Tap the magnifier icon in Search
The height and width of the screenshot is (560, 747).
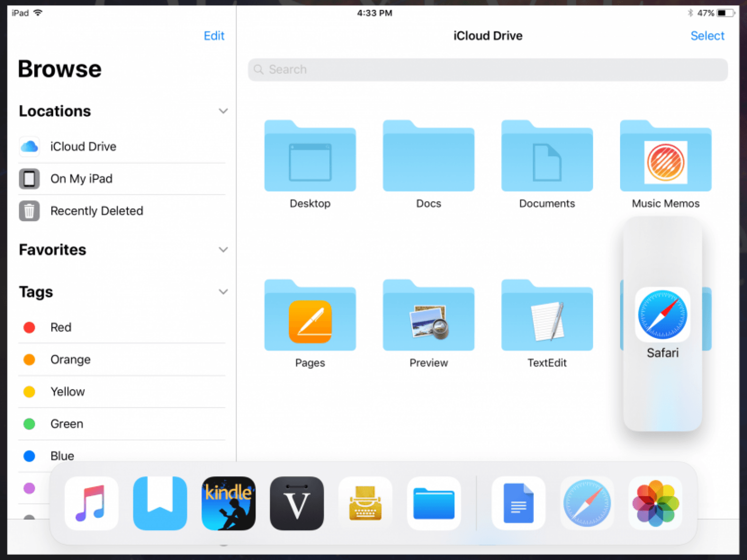pos(258,69)
